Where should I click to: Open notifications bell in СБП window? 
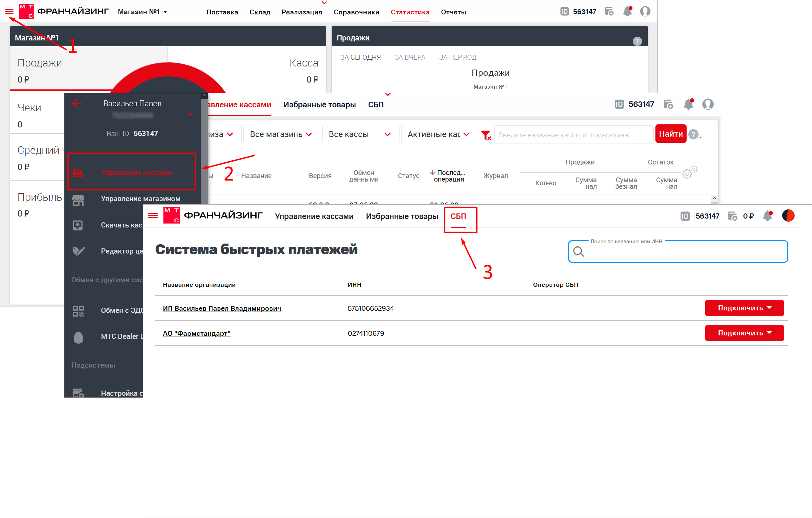click(x=768, y=216)
